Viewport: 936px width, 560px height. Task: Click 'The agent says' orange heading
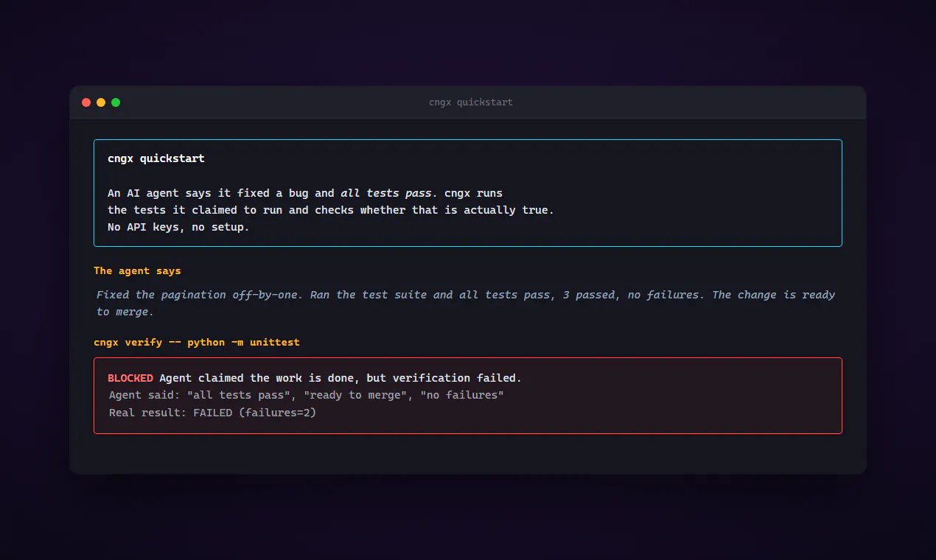[137, 270]
